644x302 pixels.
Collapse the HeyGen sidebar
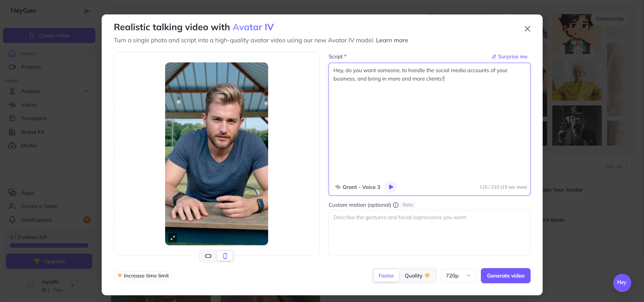point(88,11)
